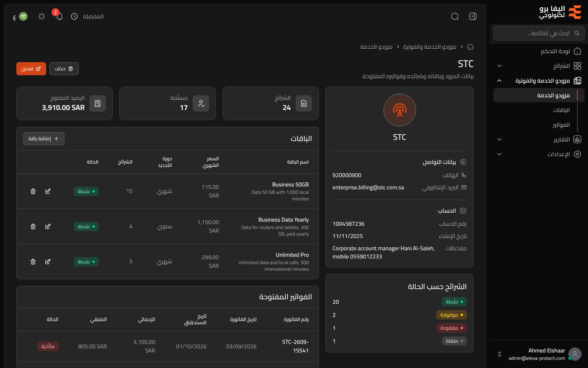This screenshot has height=368, width=588.
Task: Click the phone number 920000900
Action: pos(347,175)
